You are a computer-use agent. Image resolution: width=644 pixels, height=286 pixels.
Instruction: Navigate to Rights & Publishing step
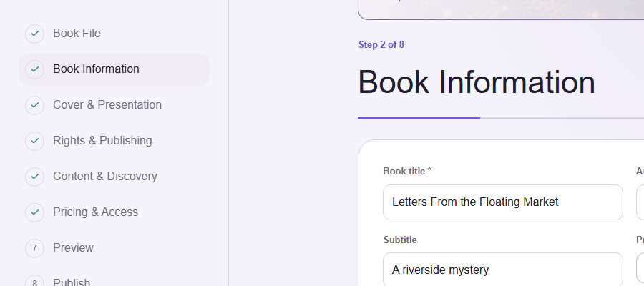pos(114,141)
